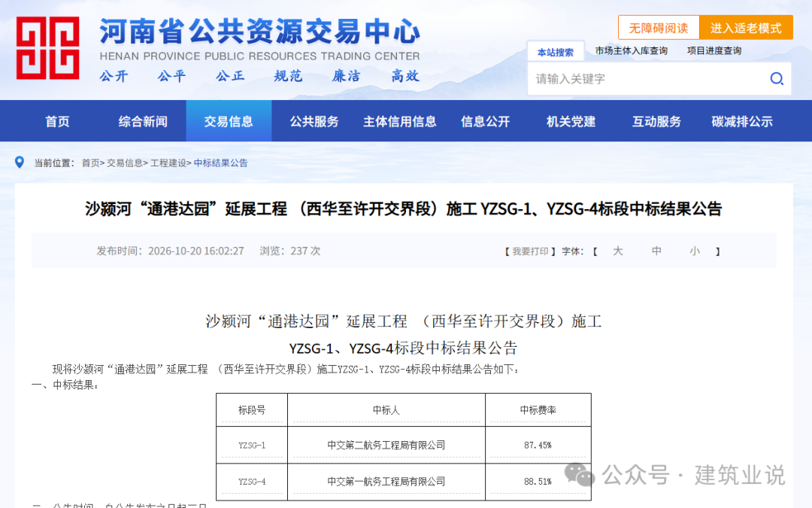Open 市场主体入库查询 tab

coord(631,51)
